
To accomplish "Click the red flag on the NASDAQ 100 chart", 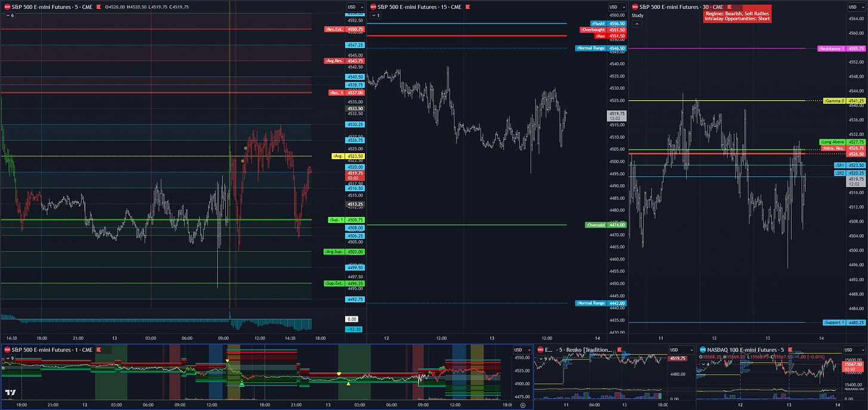I will tap(791, 349).
